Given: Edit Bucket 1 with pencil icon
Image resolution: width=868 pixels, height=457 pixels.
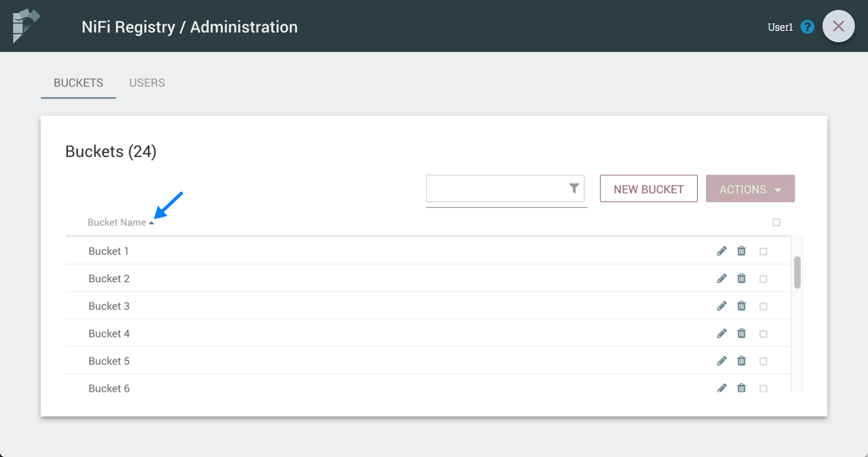Looking at the screenshot, I should [x=721, y=252].
